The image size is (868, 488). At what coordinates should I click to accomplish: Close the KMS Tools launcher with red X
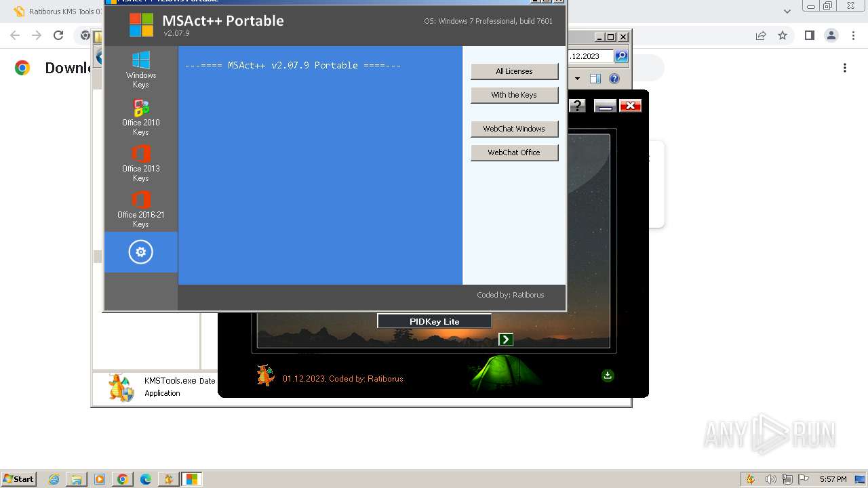(x=630, y=105)
